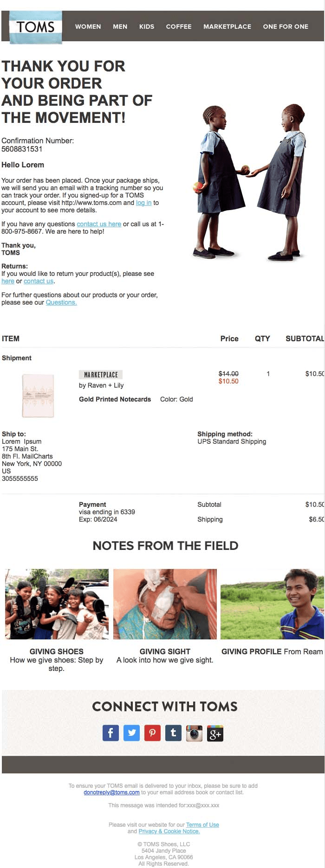The image size is (325, 868).
Task: Click the donotreply@toms.com email link
Action: tap(111, 792)
